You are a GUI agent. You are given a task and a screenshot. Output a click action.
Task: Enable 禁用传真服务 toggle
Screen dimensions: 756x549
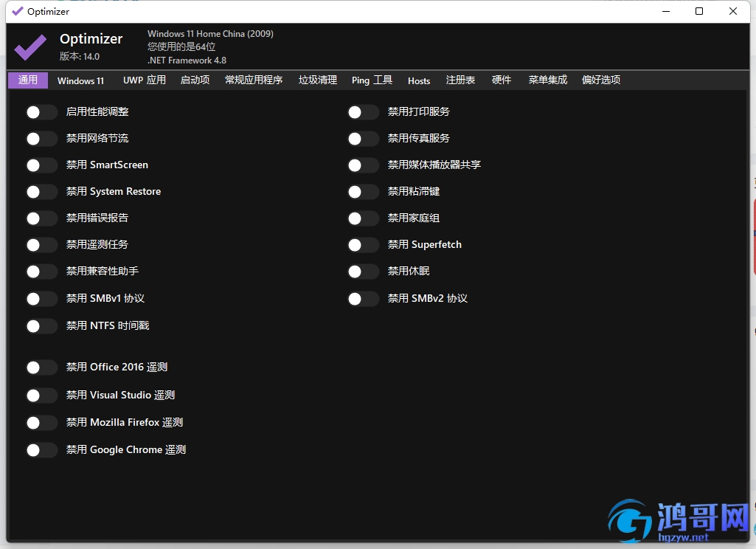click(363, 139)
